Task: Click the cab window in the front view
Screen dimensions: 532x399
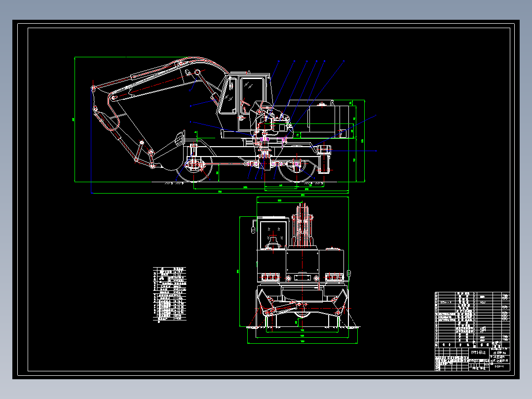Action: click(x=273, y=235)
